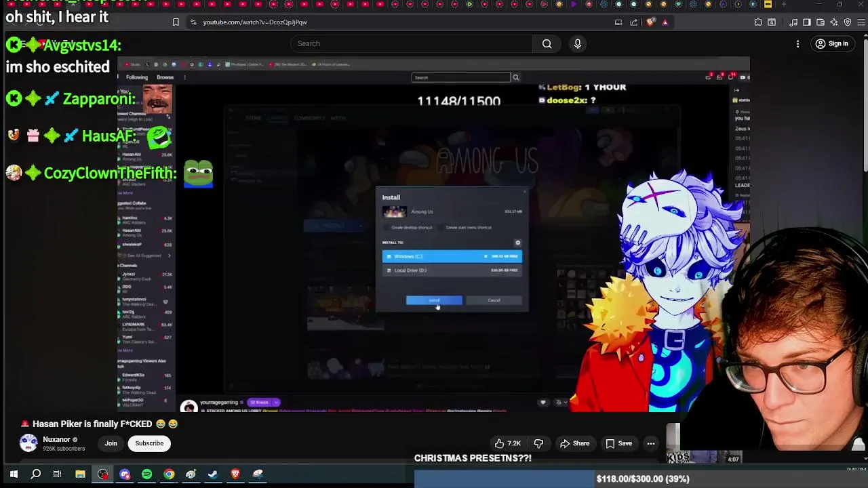Open Spotify from the taskbar
Image resolution: width=868 pixels, height=488 pixels.
click(146, 474)
